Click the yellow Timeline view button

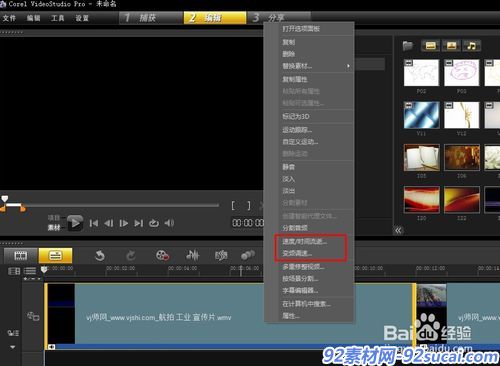[55, 256]
